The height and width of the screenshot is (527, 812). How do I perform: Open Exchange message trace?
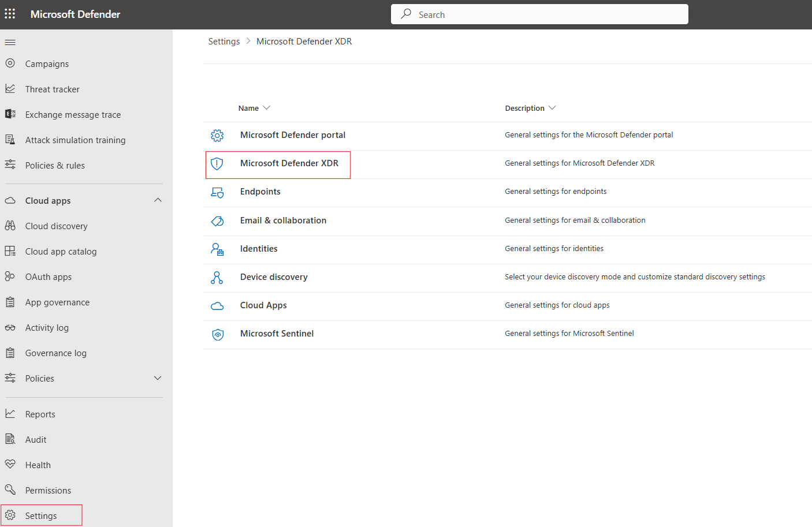tap(73, 115)
